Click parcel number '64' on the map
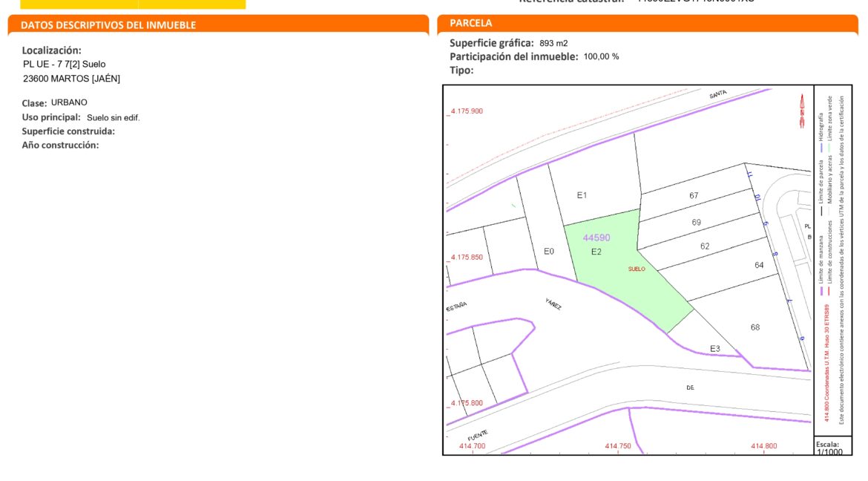 [x=759, y=266]
